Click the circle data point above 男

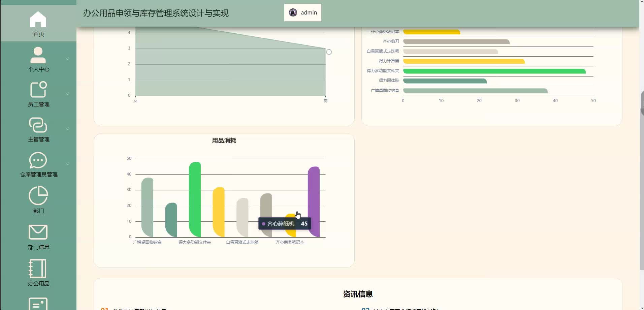coord(329,52)
